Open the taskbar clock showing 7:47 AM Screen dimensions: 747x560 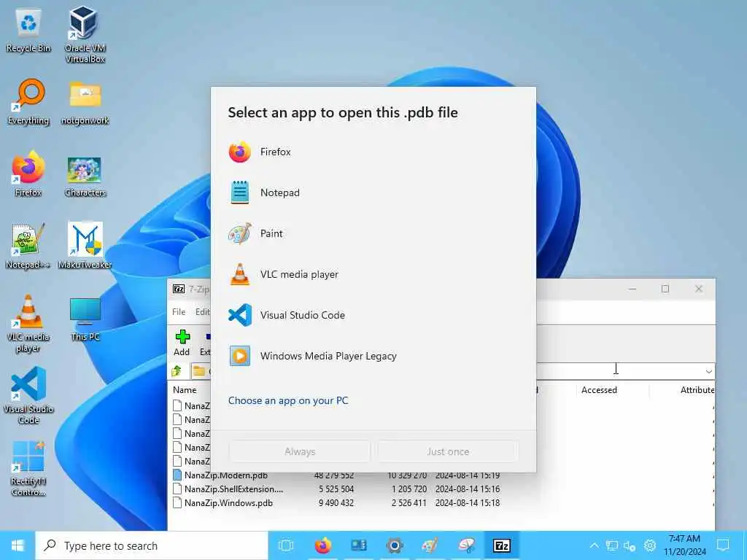pos(684,545)
